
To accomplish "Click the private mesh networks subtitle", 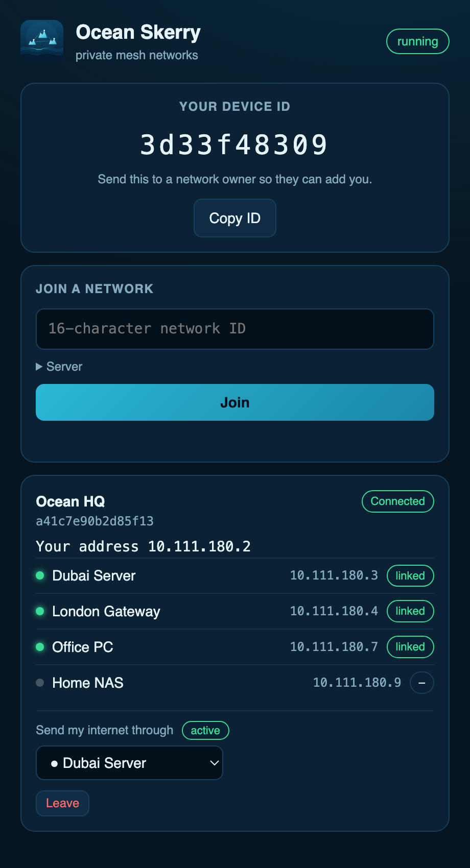I will click(x=137, y=55).
